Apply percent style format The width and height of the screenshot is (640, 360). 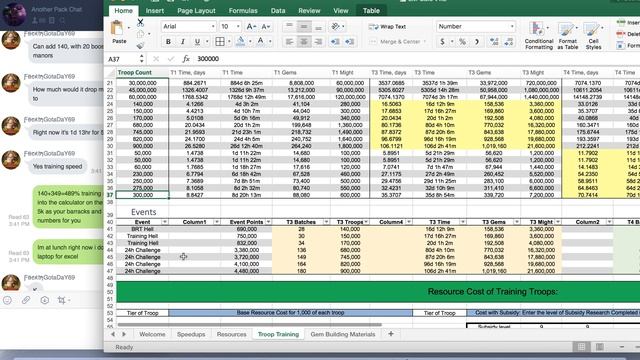(x=462, y=41)
